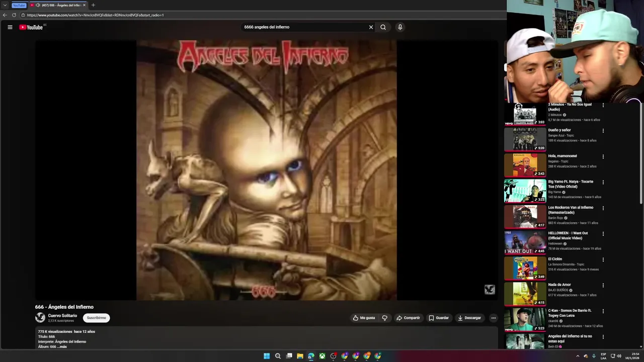644x362 pixels.
Task: Open Windows Start menu
Action: tap(267, 356)
